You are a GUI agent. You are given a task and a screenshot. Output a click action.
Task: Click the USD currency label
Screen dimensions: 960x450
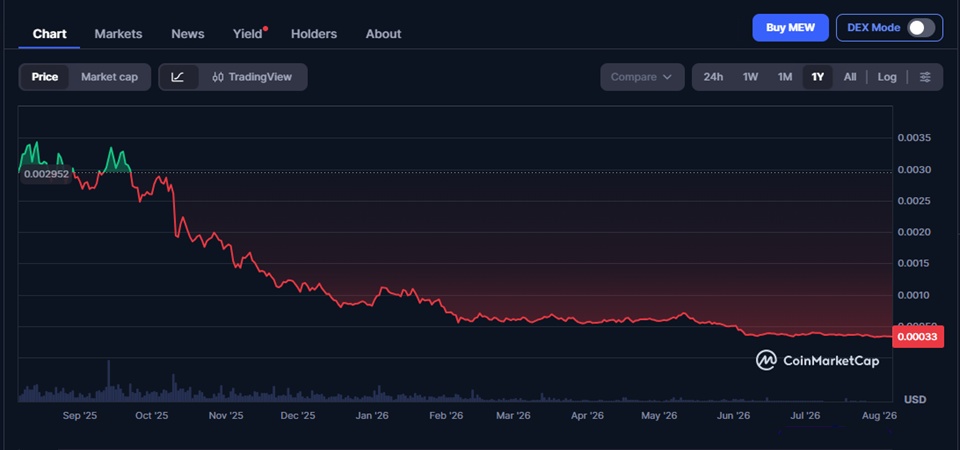916,400
